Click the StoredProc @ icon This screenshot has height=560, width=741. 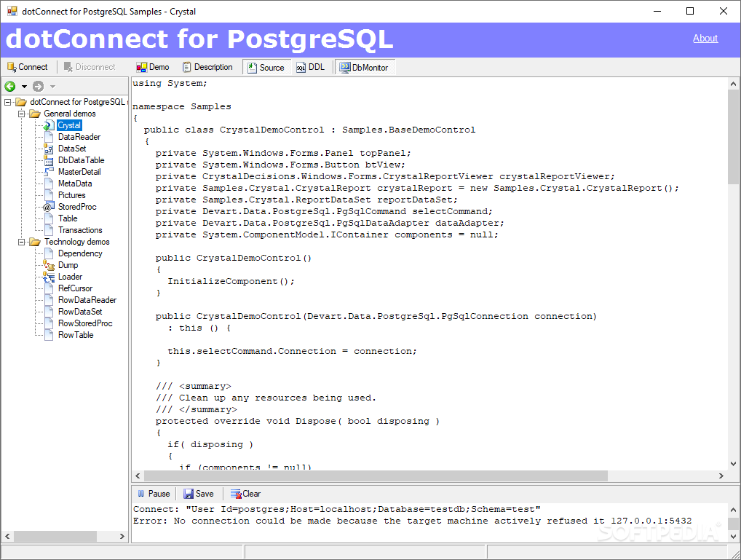click(49, 207)
